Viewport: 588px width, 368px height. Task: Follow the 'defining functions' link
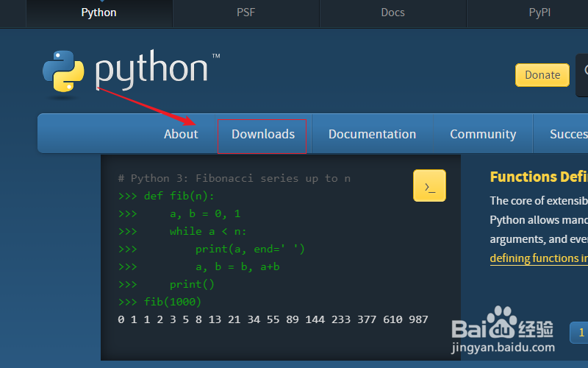point(539,258)
